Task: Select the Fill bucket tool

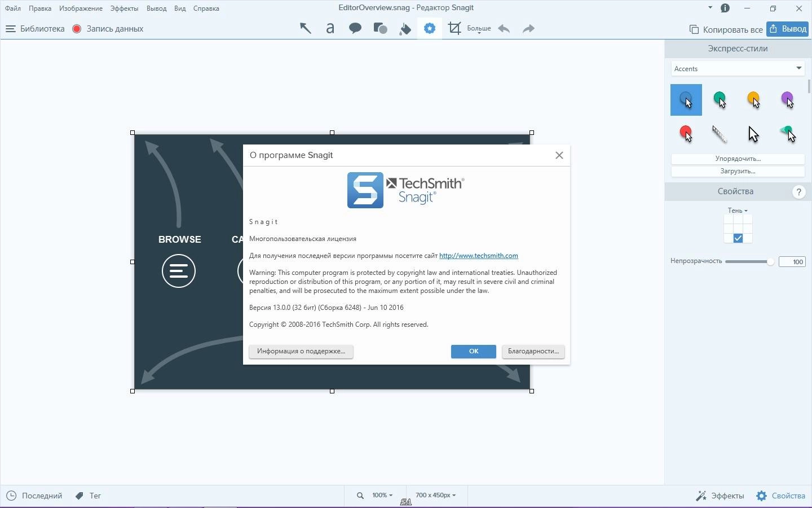Action: (x=405, y=28)
